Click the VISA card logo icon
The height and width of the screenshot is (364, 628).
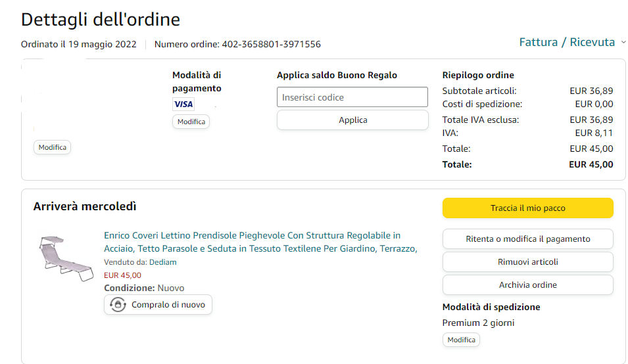pyautogui.click(x=183, y=104)
